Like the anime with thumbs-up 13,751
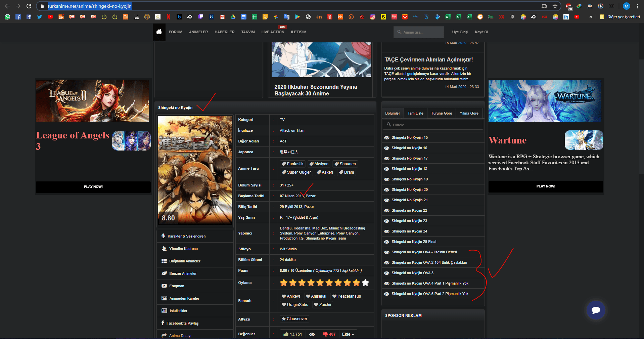The width and height of the screenshot is (644, 339). tap(292, 334)
